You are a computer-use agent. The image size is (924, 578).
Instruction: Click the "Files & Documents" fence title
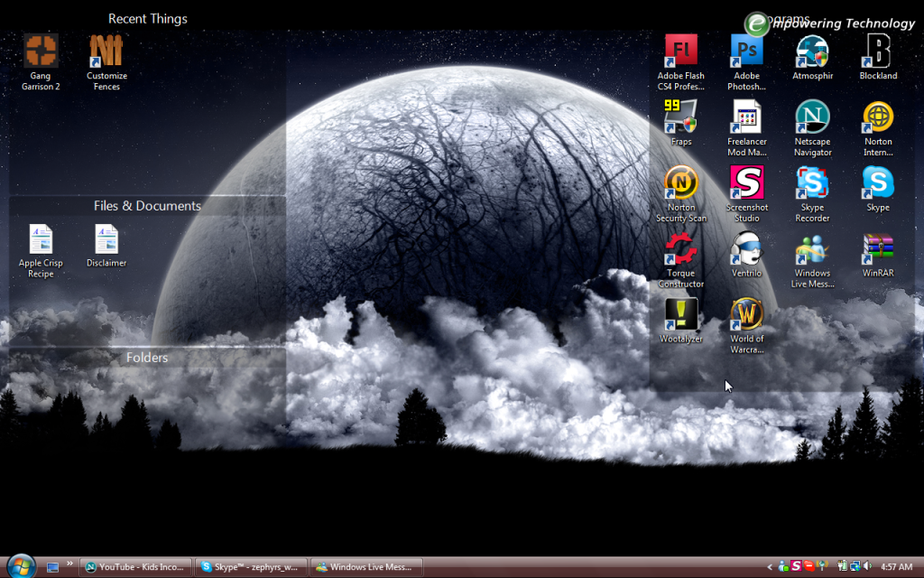point(147,206)
